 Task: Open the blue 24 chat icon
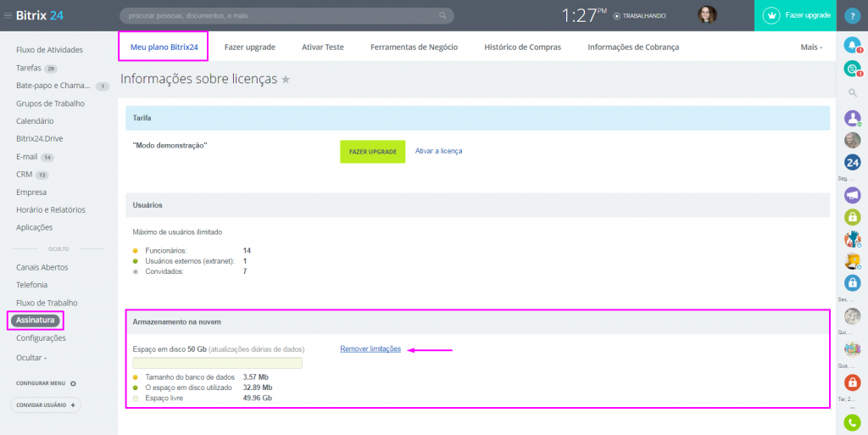(853, 163)
